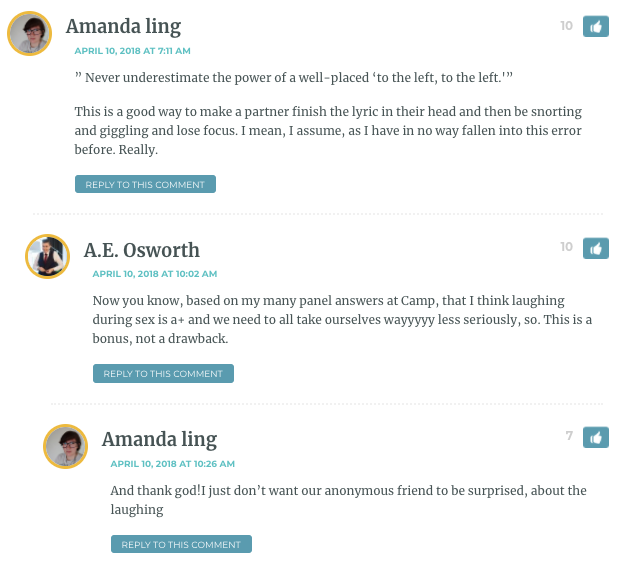620x567 pixels.
Task: Click like count 10 on 7:11 AM comment
Action: (x=566, y=26)
